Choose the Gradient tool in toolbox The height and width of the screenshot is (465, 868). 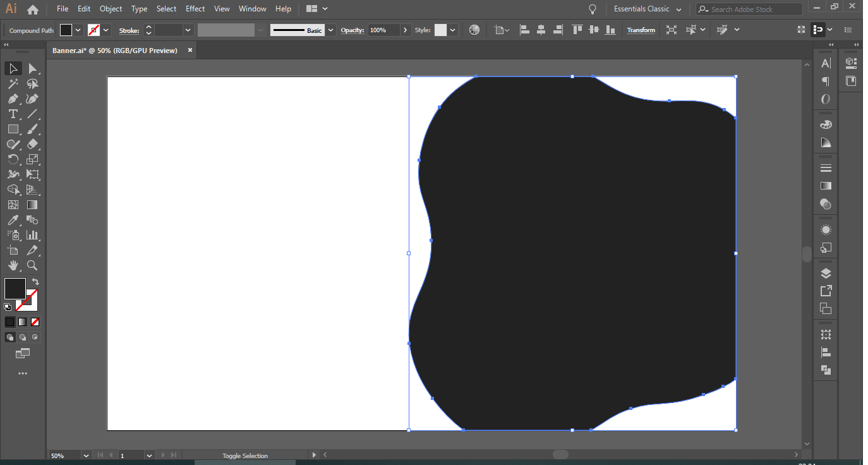33,205
